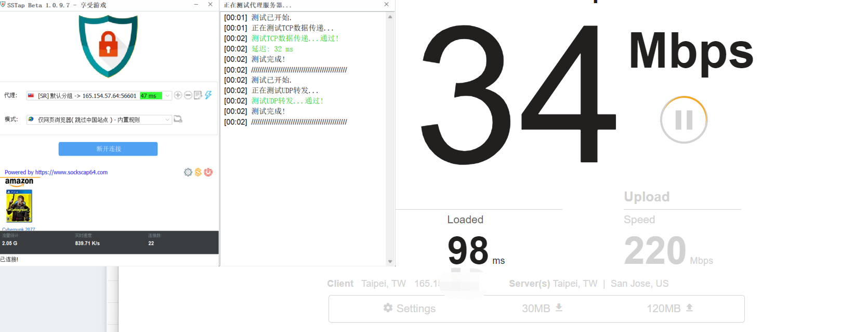Click the 断开连接 disconnect button
868x332 pixels.
108,149
